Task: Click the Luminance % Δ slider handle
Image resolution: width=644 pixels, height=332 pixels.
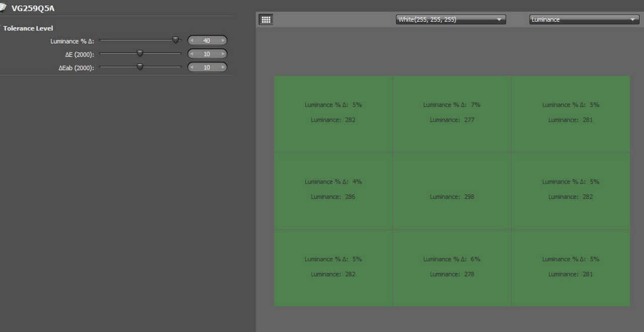Action: [176, 40]
